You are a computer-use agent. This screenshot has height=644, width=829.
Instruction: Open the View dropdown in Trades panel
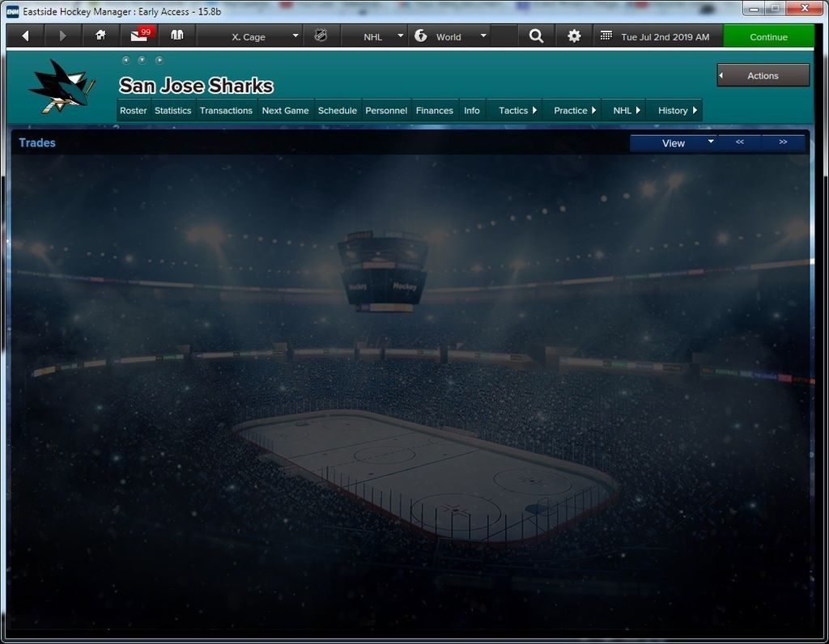point(674,143)
